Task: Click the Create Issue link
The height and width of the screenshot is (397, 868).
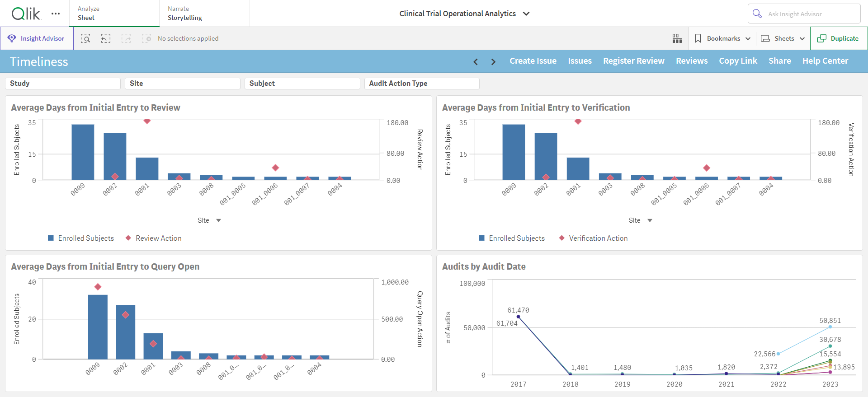Action: 533,61
